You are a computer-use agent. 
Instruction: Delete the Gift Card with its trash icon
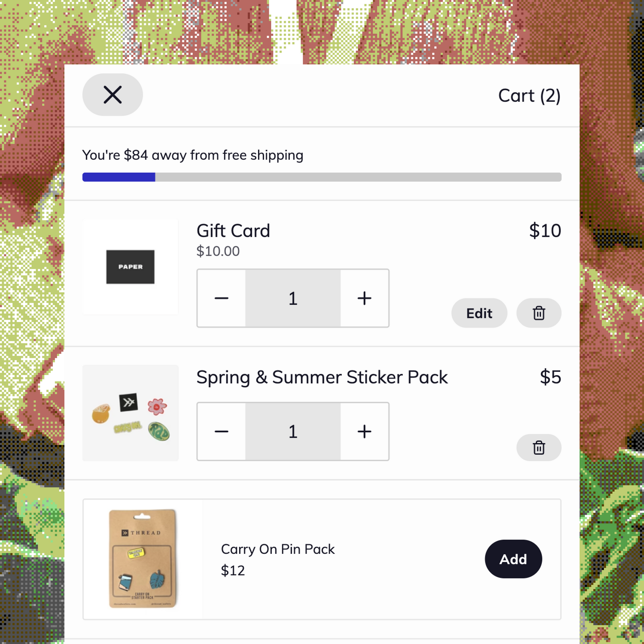point(539,313)
